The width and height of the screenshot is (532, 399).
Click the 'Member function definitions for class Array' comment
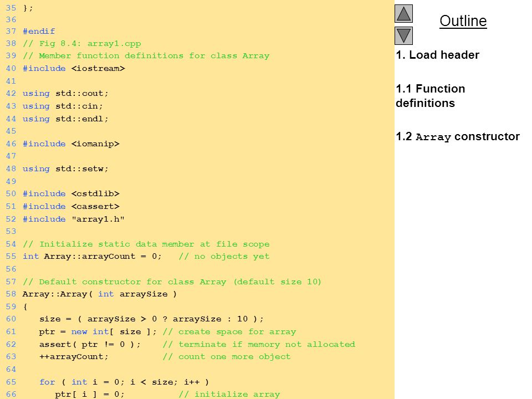[x=146, y=55]
